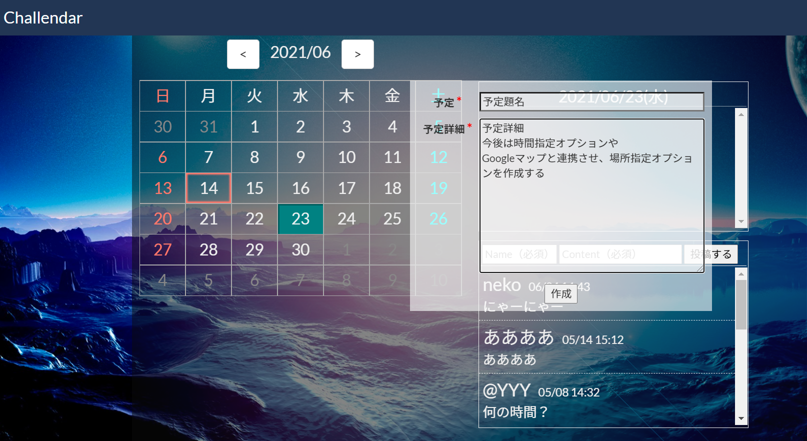Click the 投稿する post button
The image size is (807, 441).
(x=710, y=254)
